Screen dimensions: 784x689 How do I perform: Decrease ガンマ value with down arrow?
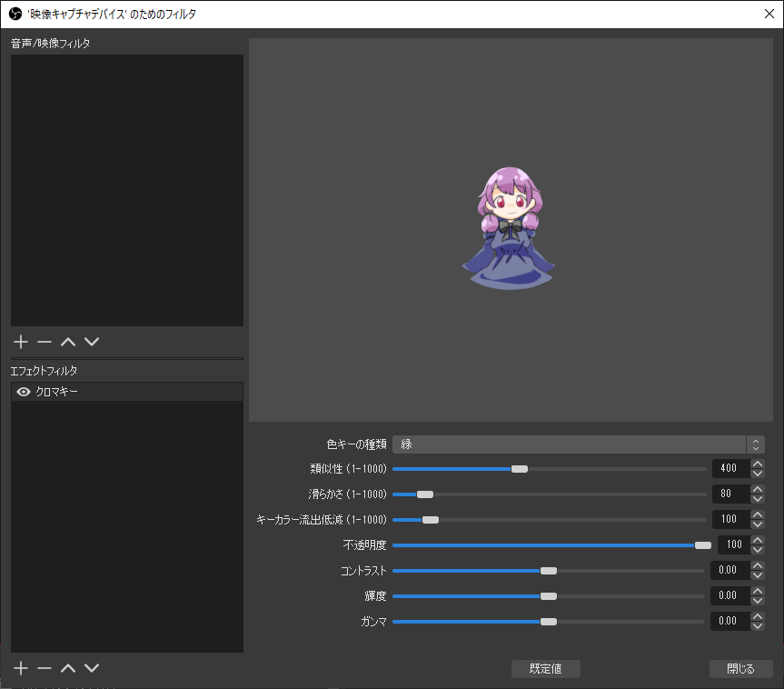(758, 626)
